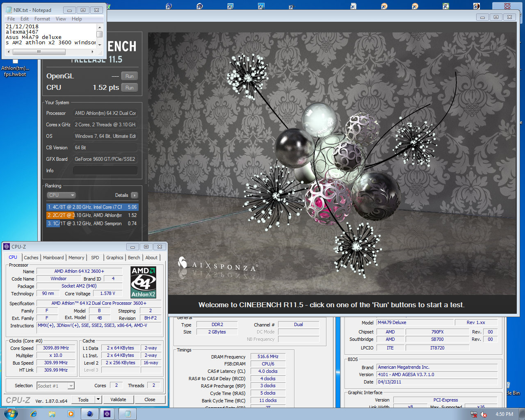Select the Athlon(tm) fps.hwbot desktop file

tap(15, 68)
